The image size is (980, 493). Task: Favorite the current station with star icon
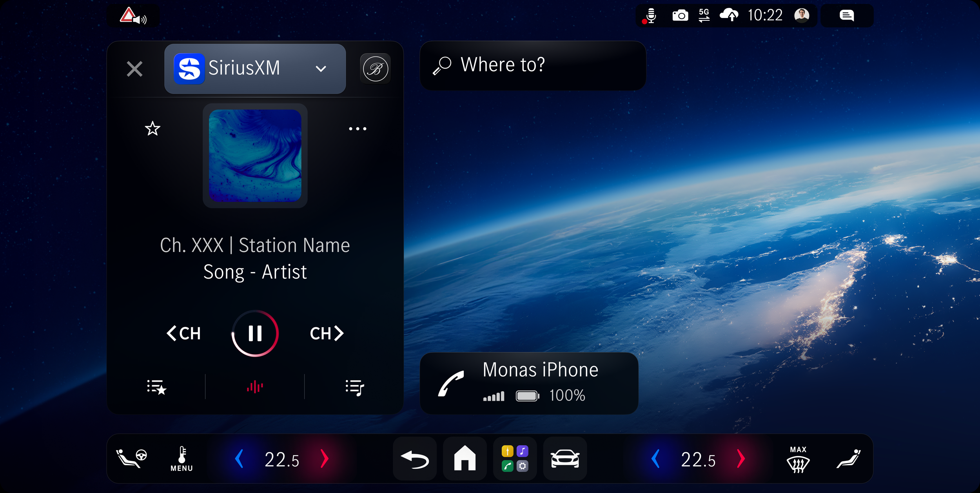[x=152, y=129]
